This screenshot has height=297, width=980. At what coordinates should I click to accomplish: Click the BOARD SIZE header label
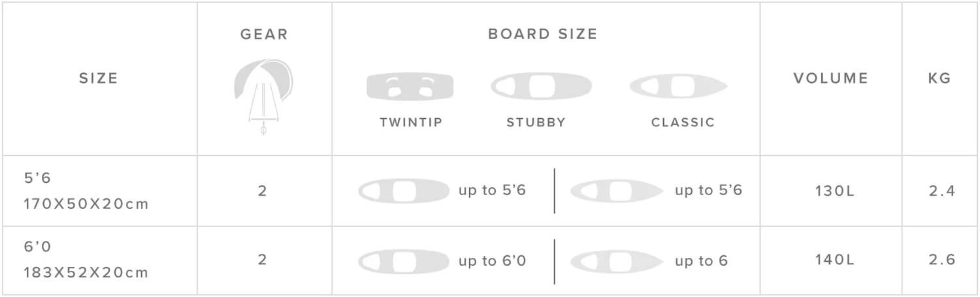[543, 34]
